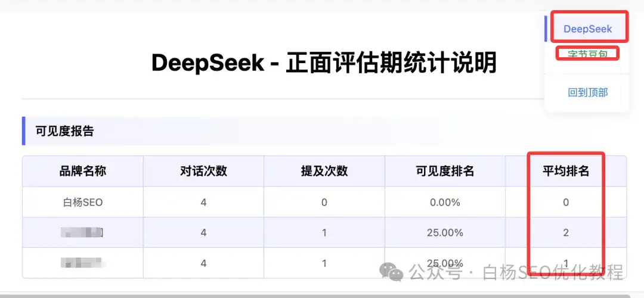Click the 25.00% value in the second row
The image size is (644, 298).
coord(445,232)
